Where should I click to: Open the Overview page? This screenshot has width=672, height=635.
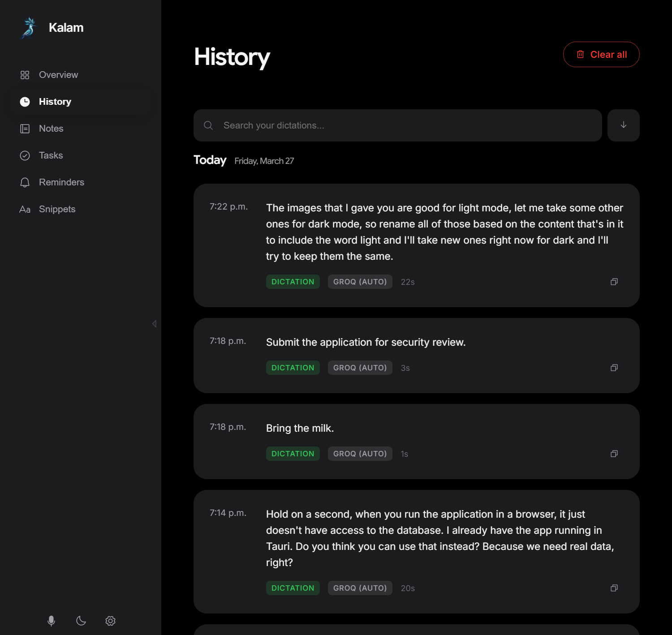tap(81, 75)
